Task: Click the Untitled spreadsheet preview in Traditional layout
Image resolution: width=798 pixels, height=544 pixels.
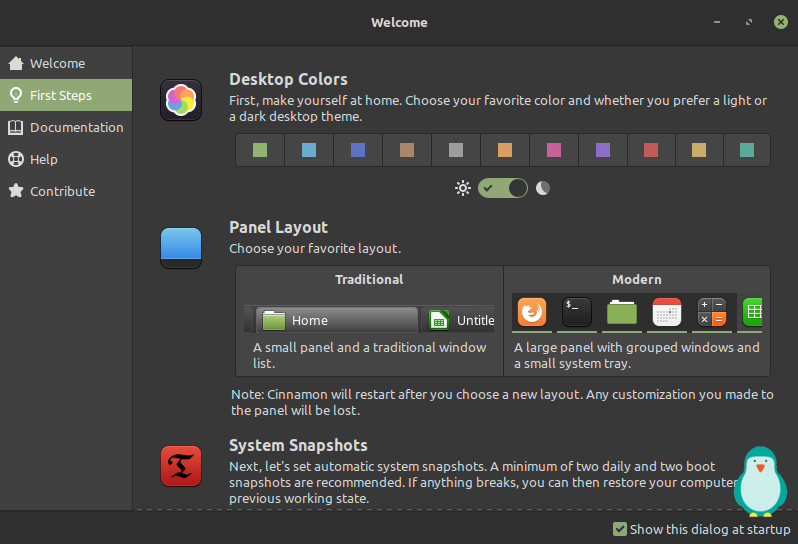Action: [458, 320]
